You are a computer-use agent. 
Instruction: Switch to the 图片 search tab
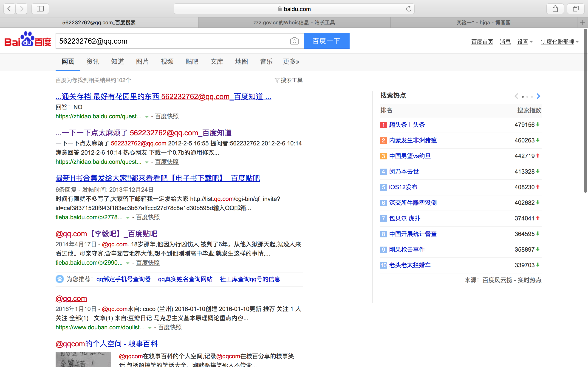(142, 62)
